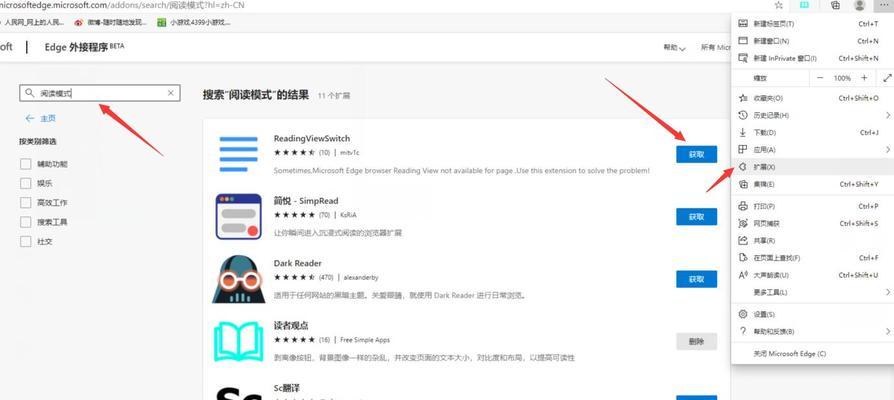894x400 pixels.
Task: Open 收藏夹(O) from the menu
Action: click(x=812, y=98)
